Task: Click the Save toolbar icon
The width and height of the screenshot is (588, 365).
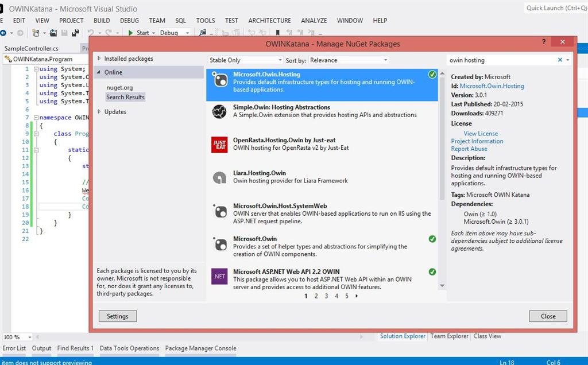Action: 64,33
